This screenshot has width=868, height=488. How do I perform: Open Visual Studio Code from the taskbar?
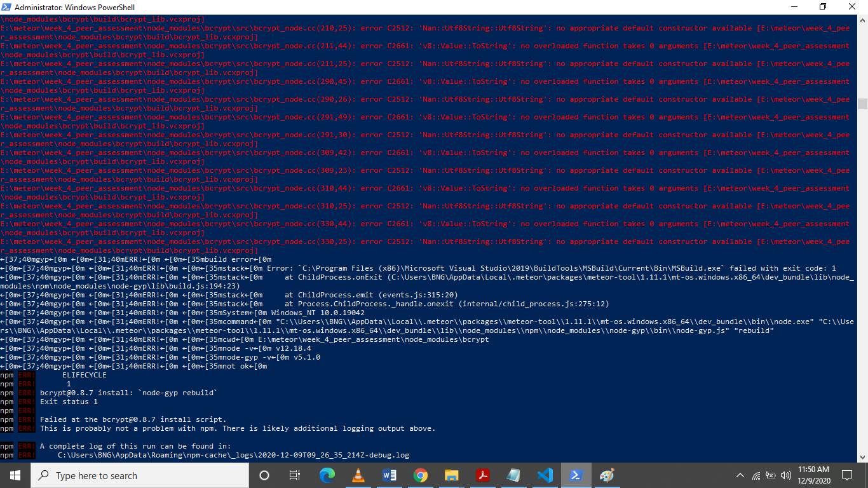(x=545, y=475)
